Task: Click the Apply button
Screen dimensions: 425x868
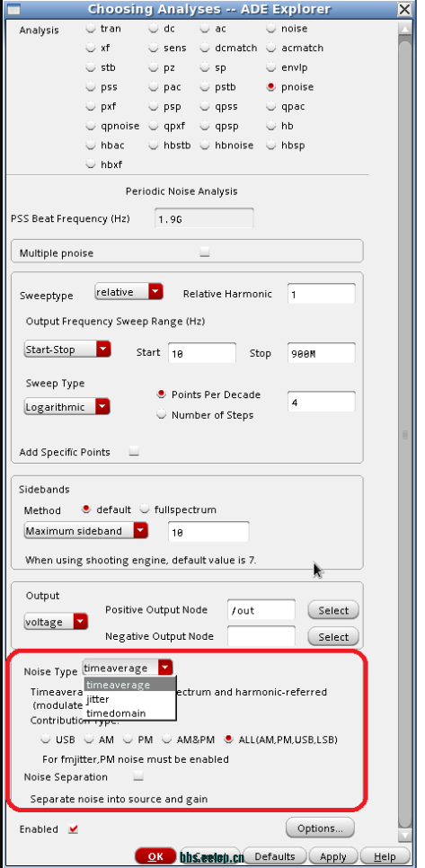Action: pos(333,856)
